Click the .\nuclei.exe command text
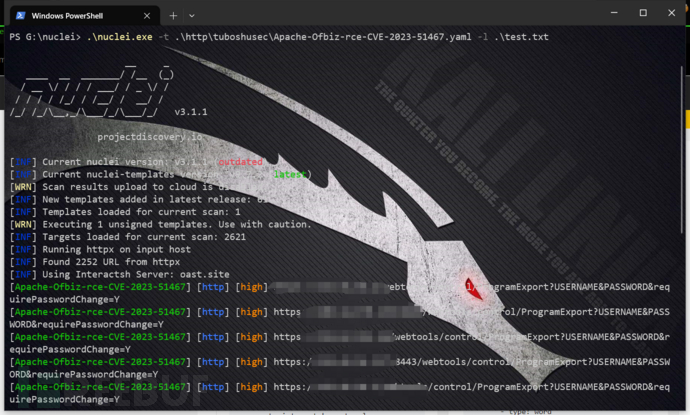Image resolution: width=690 pixels, height=415 pixels. pyautogui.click(x=120, y=37)
